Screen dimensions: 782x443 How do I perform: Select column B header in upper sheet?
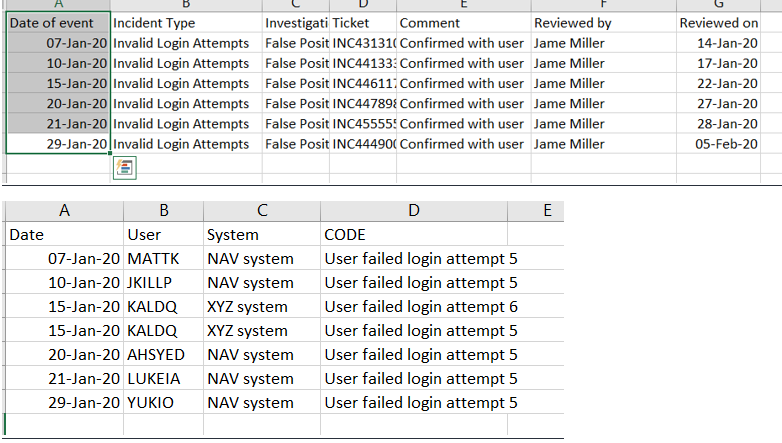point(186,5)
